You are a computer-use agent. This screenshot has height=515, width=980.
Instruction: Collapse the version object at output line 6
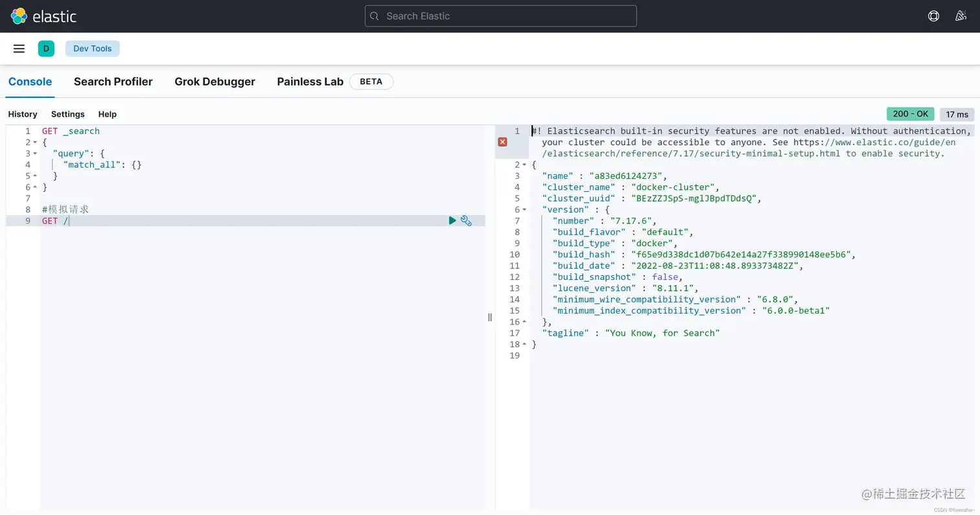(524, 210)
